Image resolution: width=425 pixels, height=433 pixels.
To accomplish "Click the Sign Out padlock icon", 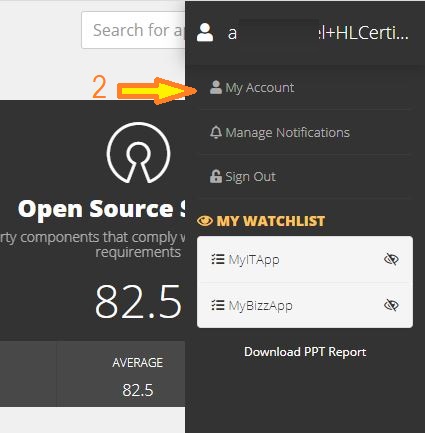I will tap(216, 176).
